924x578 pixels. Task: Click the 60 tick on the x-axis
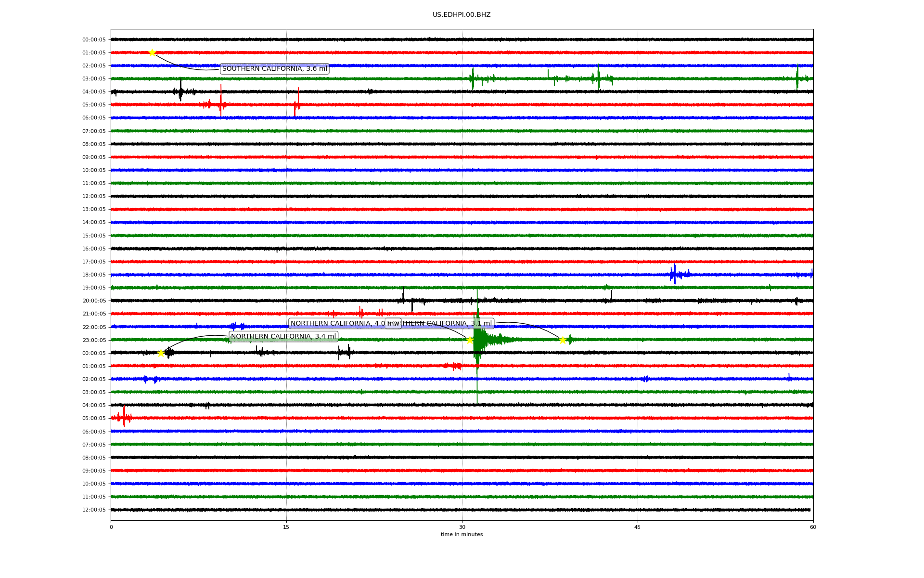(813, 527)
